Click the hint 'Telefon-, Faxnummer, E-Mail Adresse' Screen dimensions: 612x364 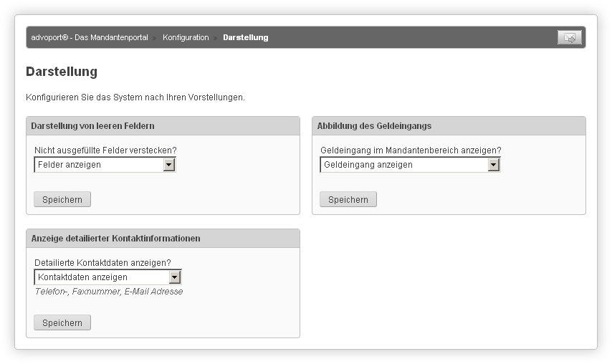[x=108, y=292]
